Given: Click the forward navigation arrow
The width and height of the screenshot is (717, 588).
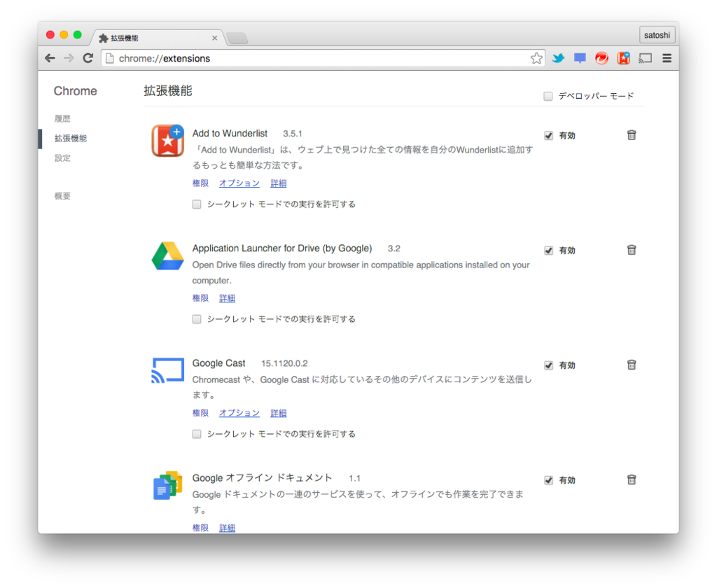Looking at the screenshot, I should (69, 58).
